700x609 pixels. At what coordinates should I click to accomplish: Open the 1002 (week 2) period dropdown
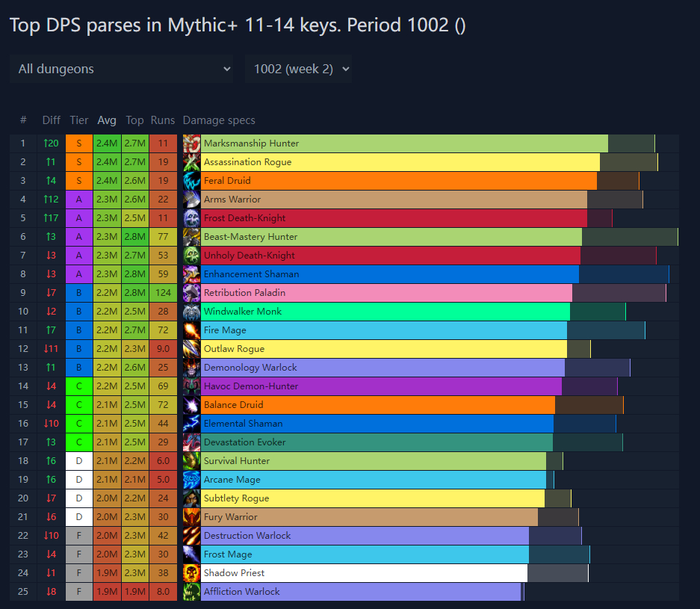[x=298, y=69]
